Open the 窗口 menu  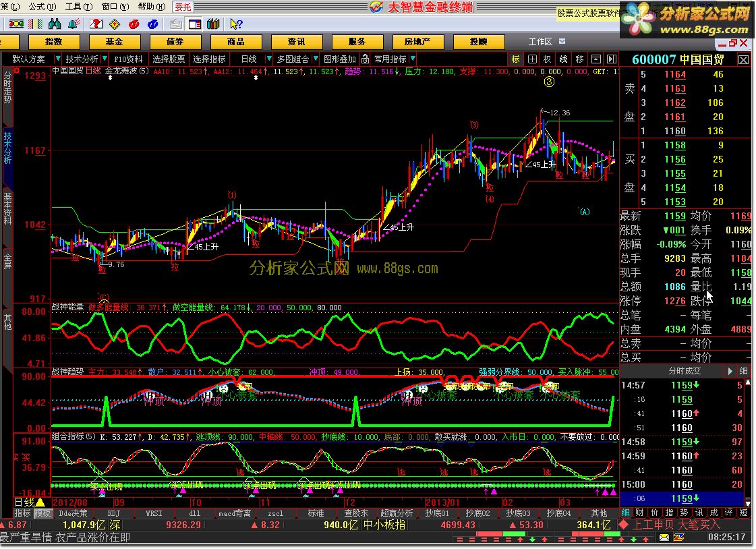pyautogui.click(x=115, y=6)
